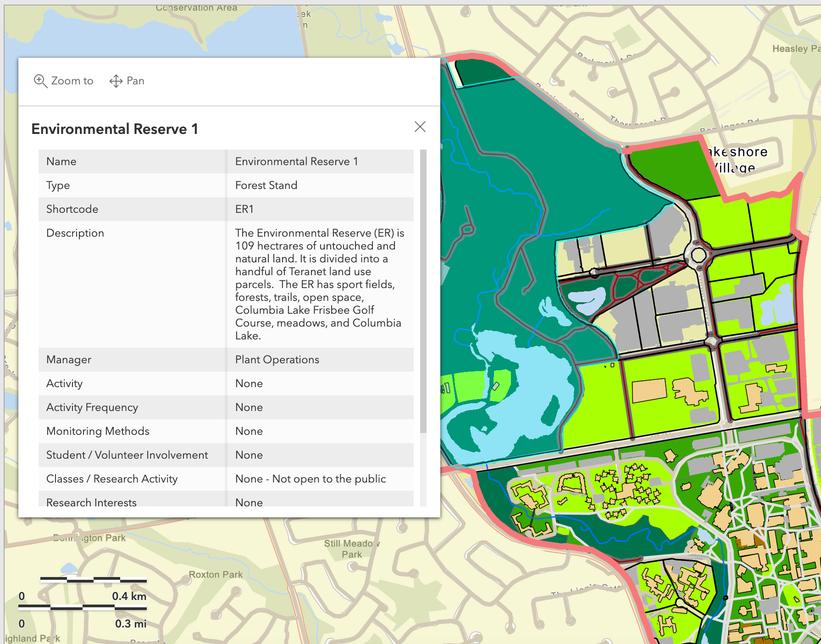Click the 'Plant Operations' manager value
Viewport: 821px width, 644px height.
[x=277, y=360]
